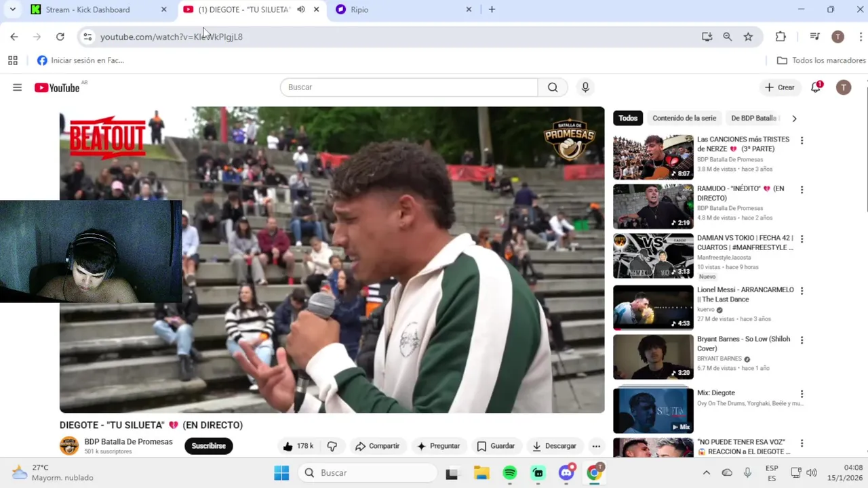The image size is (868, 488).
Task: Click the search magnifier button on YouTube
Action: (553, 87)
